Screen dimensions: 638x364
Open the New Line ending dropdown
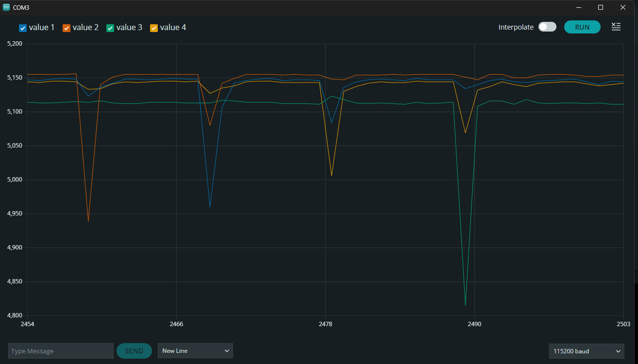click(x=195, y=351)
